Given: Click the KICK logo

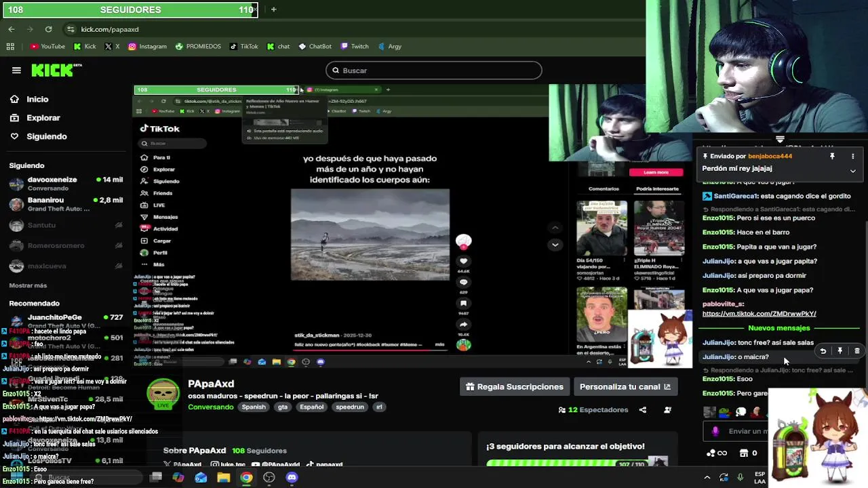Looking at the screenshot, I should click(56, 70).
